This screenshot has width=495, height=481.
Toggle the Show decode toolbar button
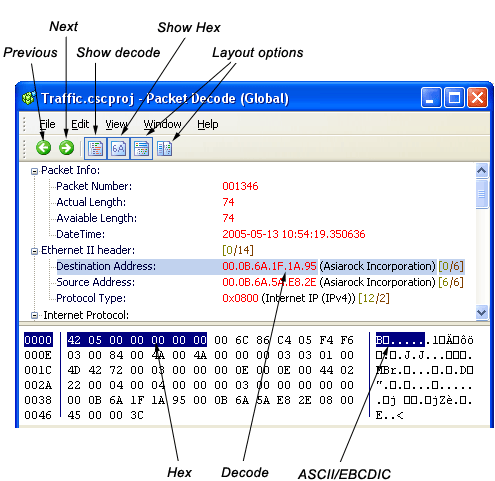[95, 148]
